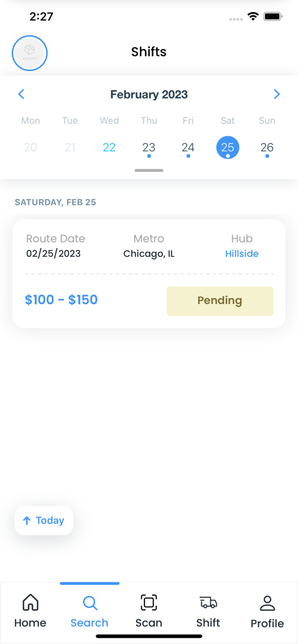This screenshot has width=298, height=644.
Task: Click the February 2023 month title
Action: [x=149, y=95]
